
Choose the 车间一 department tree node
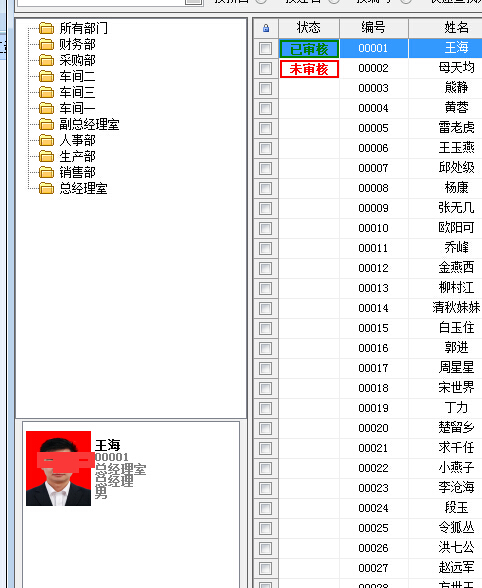(77, 108)
